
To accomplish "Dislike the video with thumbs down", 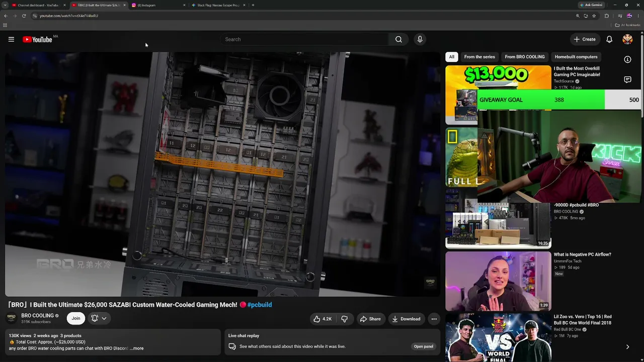I will [345, 319].
